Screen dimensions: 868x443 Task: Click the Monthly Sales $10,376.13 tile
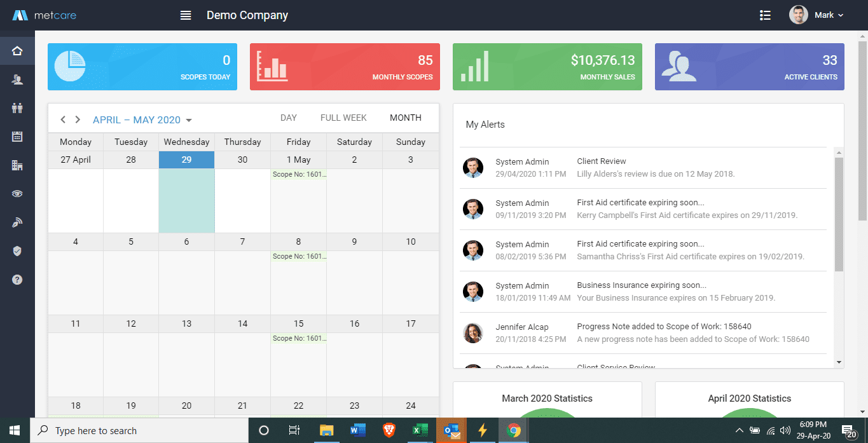coord(547,67)
